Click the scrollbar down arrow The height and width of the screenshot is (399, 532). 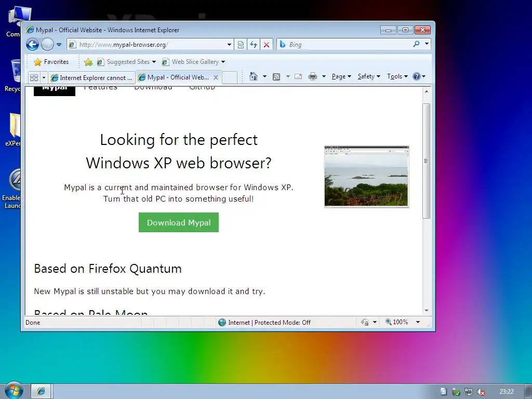click(427, 311)
